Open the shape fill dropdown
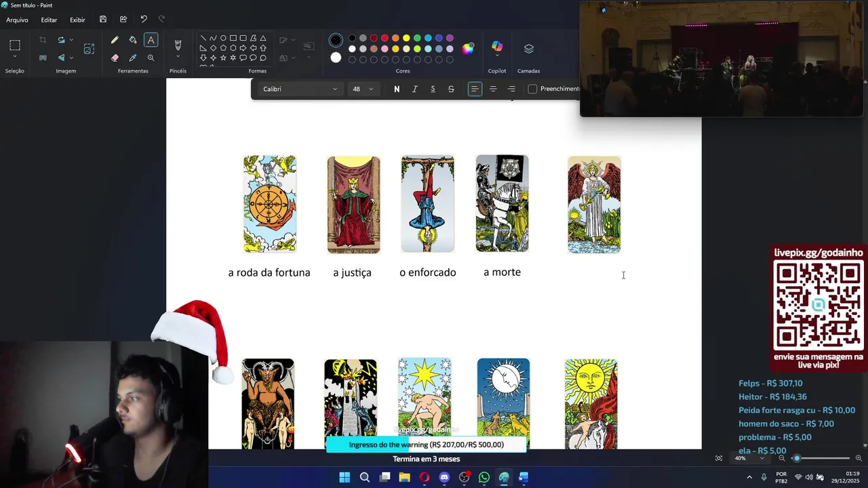This screenshot has width=868, height=488. (286, 58)
